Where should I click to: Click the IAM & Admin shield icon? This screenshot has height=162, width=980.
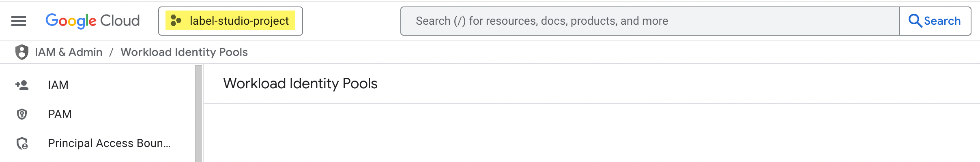click(x=22, y=52)
